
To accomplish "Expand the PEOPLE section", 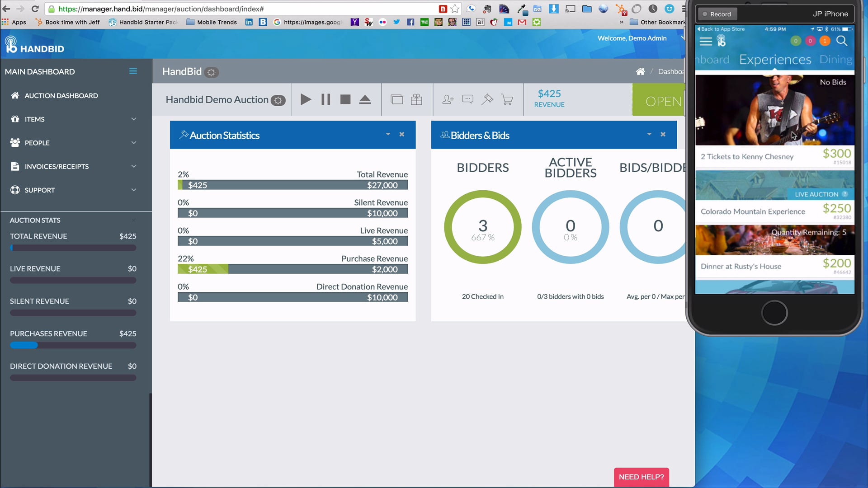I will pos(134,142).
